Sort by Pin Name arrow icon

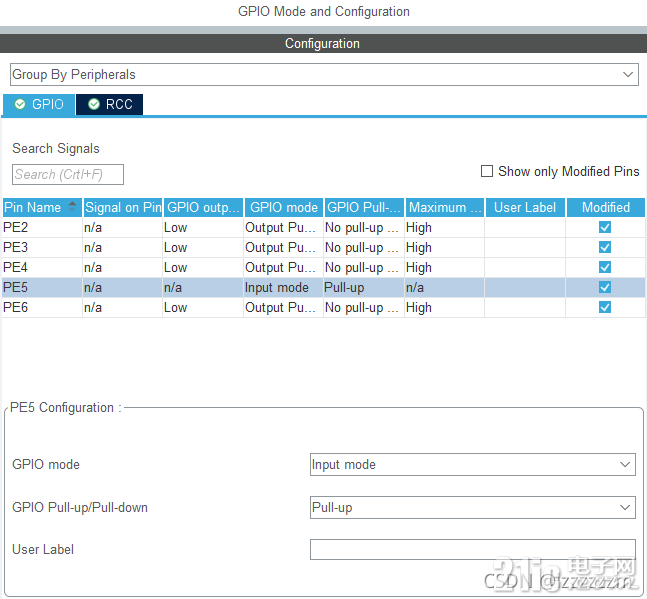click(72, 206)
